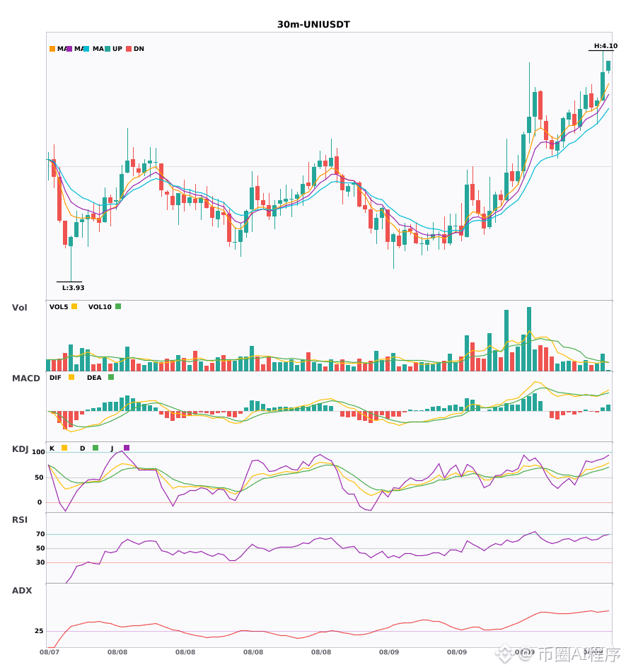Click the UP legend text
626x672 pixels.
tap(117, 49)
